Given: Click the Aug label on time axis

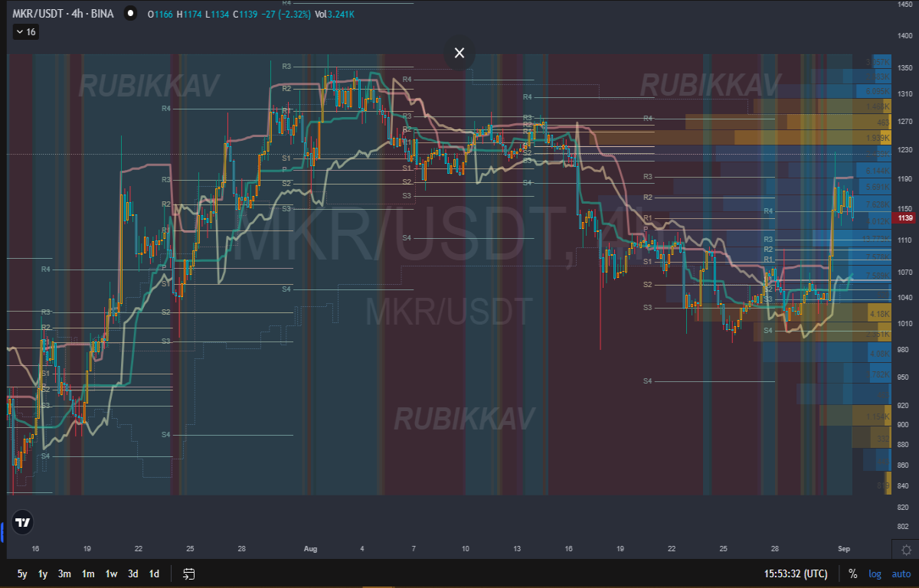Looking at the screenshot, I should pyautogui.click(x=310, y=549).
